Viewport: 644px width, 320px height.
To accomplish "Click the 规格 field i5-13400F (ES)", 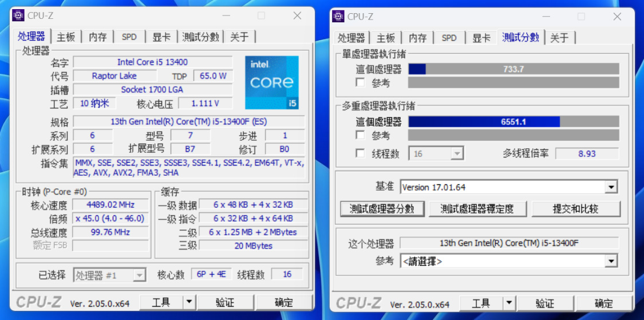I will click(x=189, y=121).
